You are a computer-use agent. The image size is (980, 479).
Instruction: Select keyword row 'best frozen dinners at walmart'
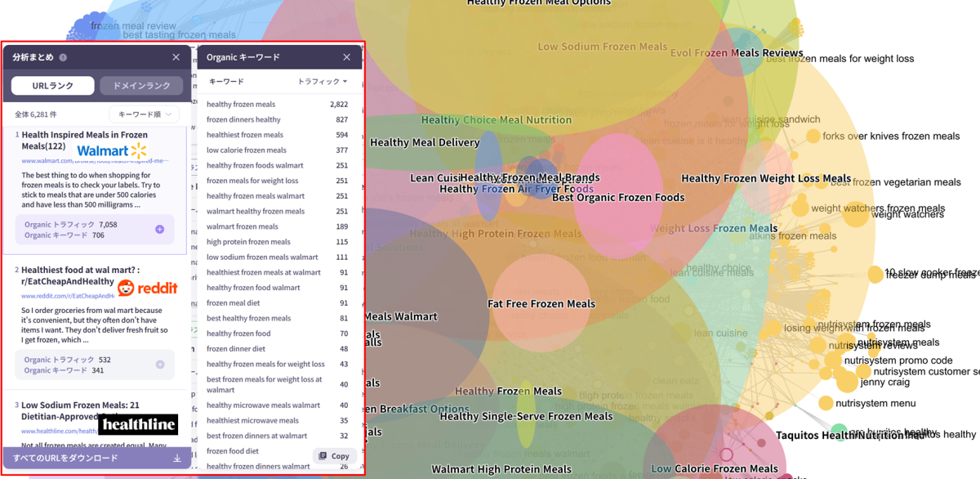coord(277,436)
